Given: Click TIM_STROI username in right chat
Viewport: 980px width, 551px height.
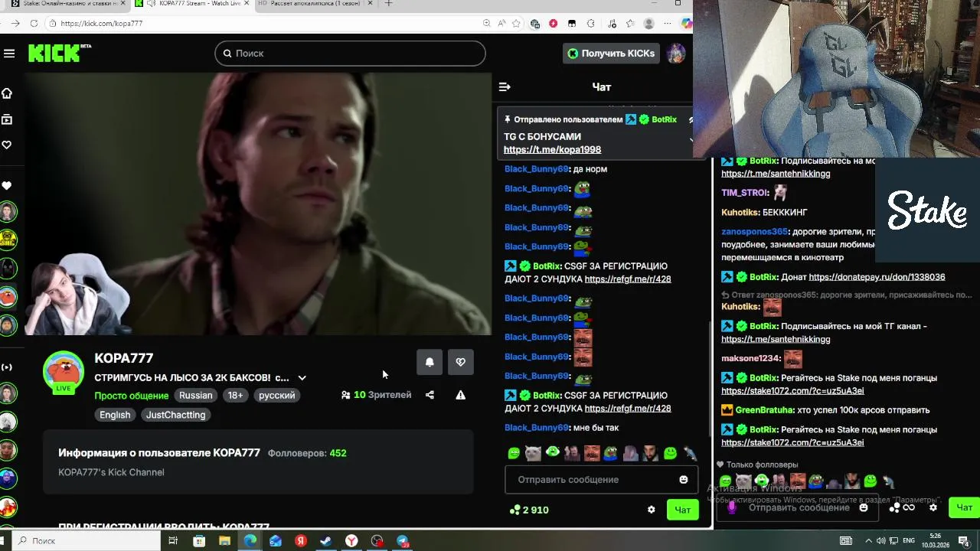Looking at the screenshot, I should pyautogui.click(x=743, y=193).
